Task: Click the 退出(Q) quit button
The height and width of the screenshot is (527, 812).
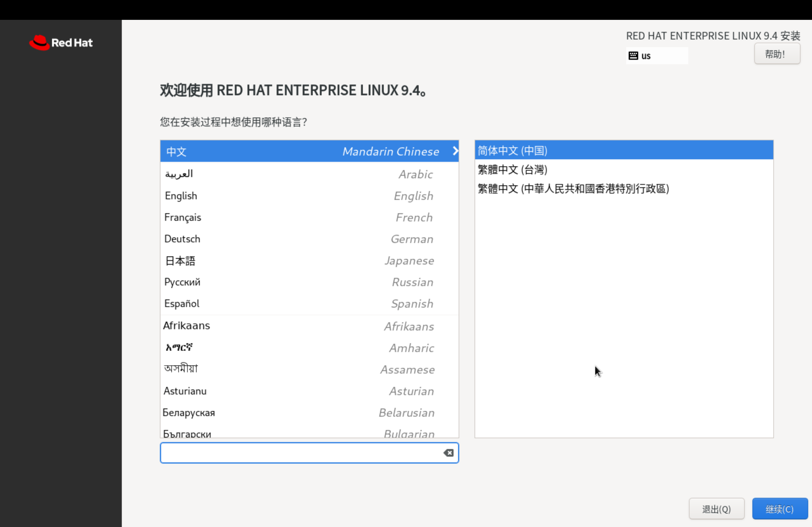Action: coord(716,508)
